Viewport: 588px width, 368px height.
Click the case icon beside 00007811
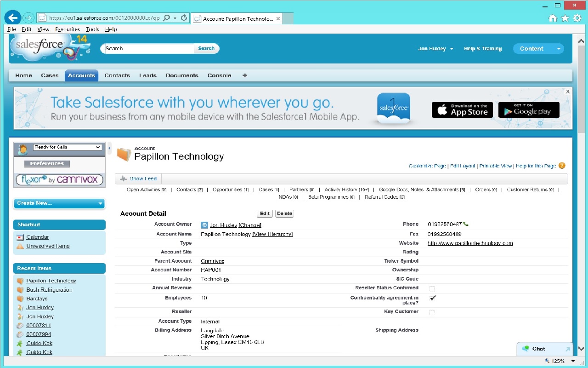click(20, 326)
